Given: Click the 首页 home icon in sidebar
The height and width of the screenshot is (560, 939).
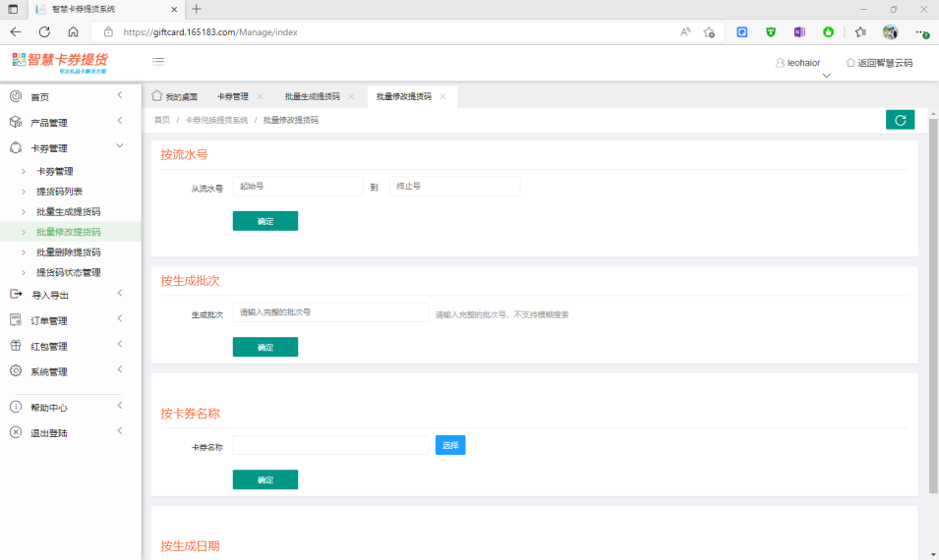Looking at the screenshot, I should click(x=16, y=96).
